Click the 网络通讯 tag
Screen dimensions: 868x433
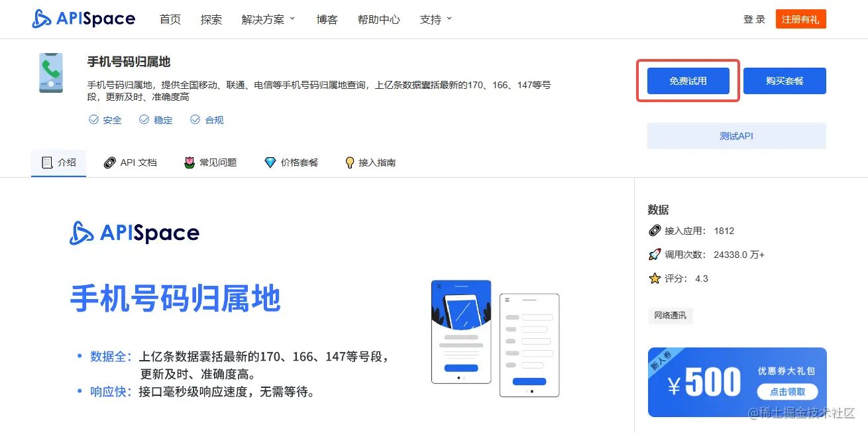(x=670, y=316)
